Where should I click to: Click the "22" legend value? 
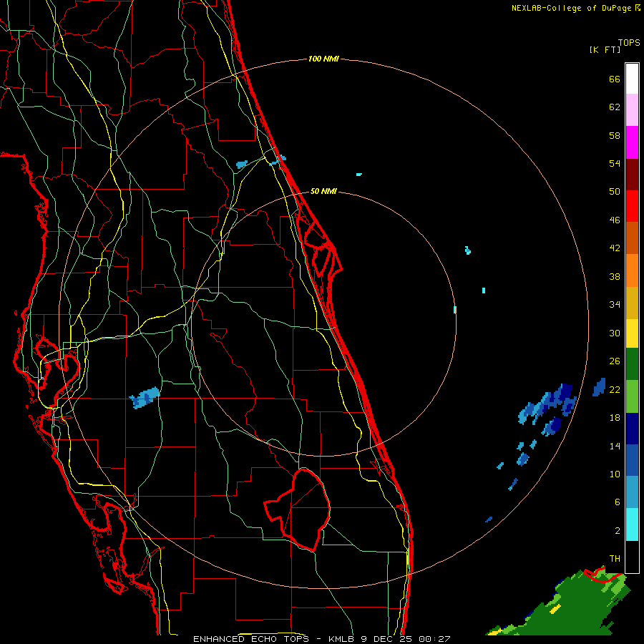615,389
